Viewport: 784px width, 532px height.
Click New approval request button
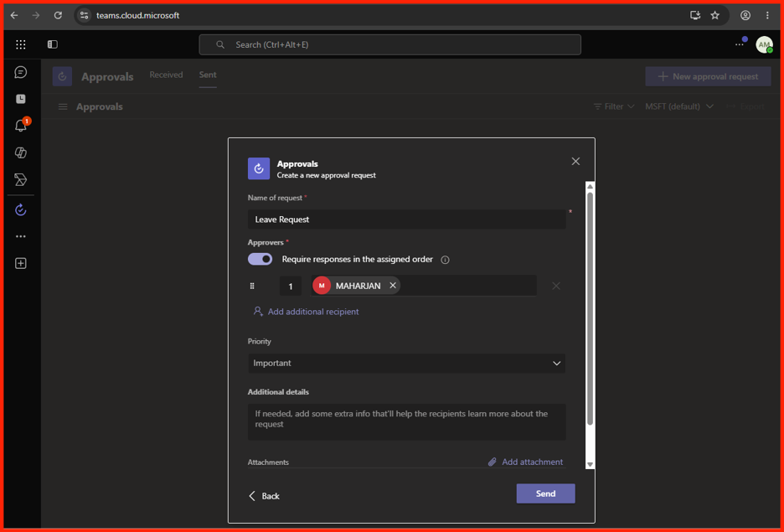708,76
